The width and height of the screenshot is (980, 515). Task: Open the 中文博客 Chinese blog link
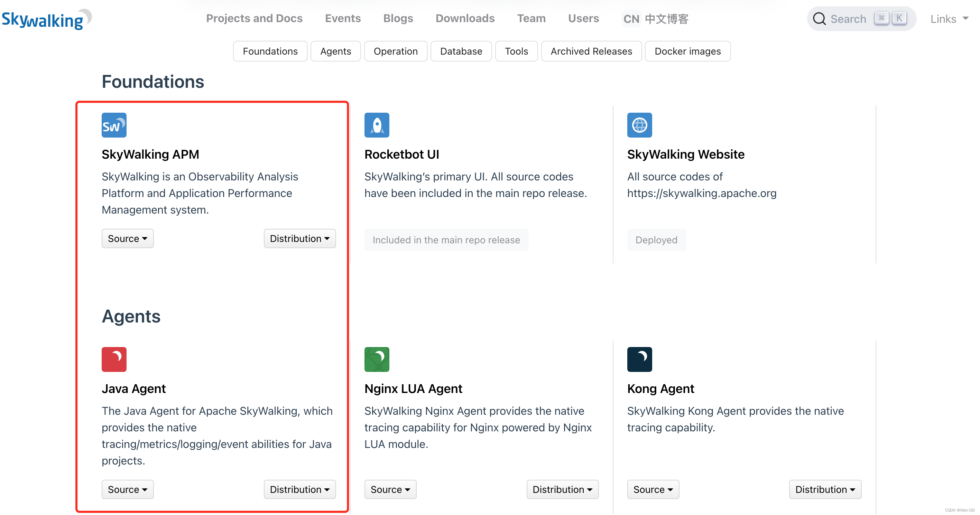(x=666, y=19)
